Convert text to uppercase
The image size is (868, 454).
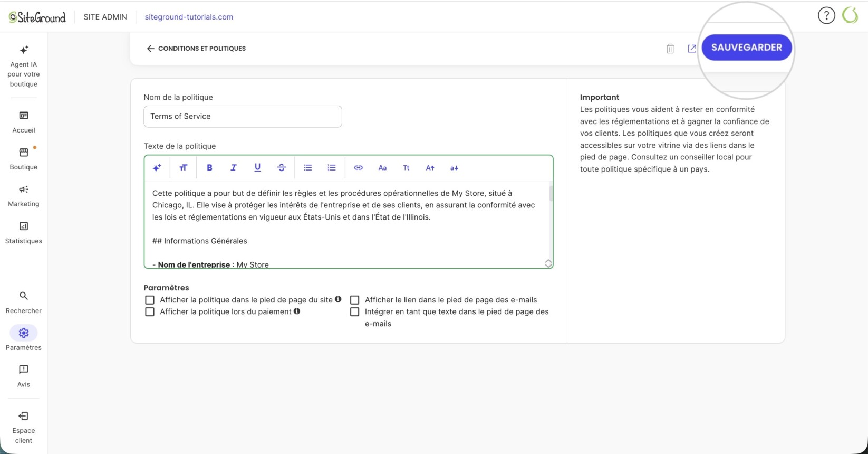[430, 168]
